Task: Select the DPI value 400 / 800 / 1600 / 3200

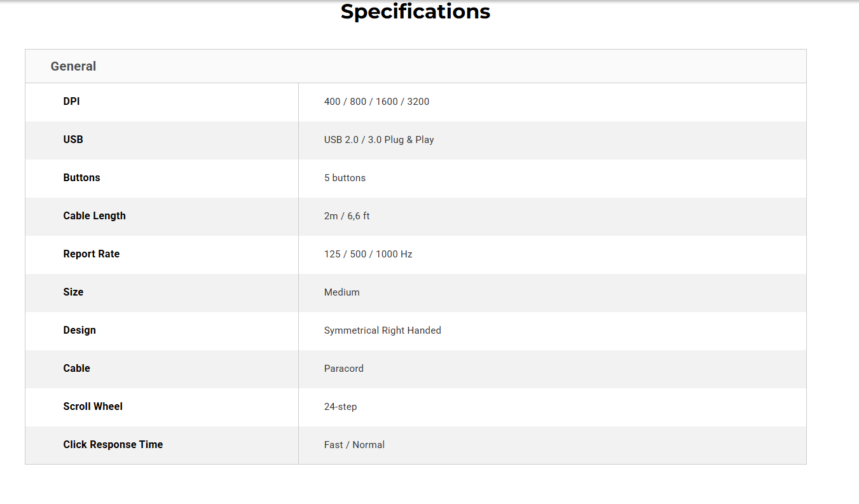Action: 376,102
